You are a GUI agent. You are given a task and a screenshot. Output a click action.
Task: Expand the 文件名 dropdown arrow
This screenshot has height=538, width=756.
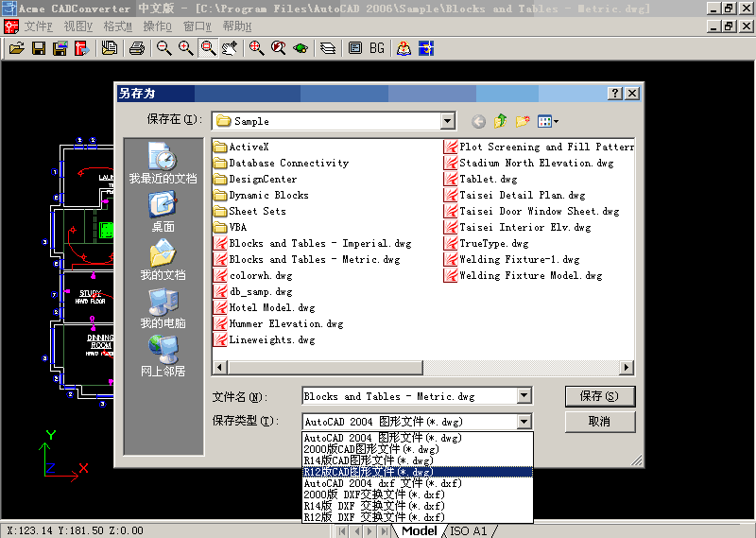524,396
